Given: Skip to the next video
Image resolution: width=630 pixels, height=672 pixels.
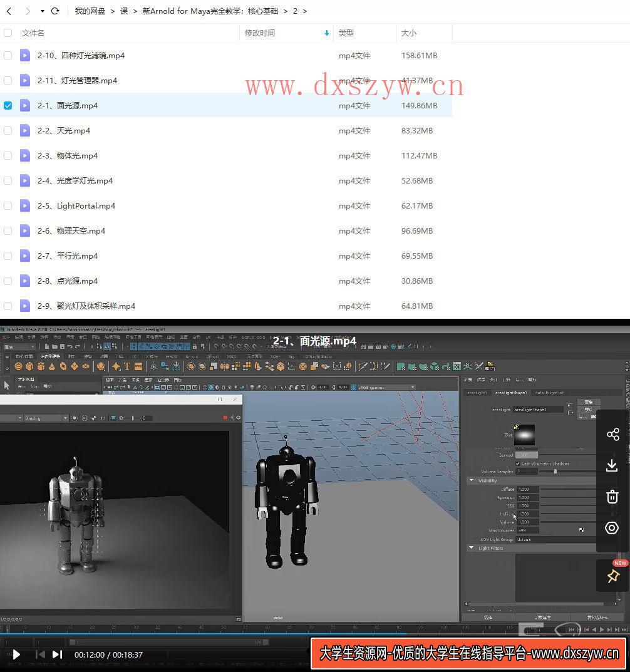Looking at the screenshot, I should (x=58, y=654).
